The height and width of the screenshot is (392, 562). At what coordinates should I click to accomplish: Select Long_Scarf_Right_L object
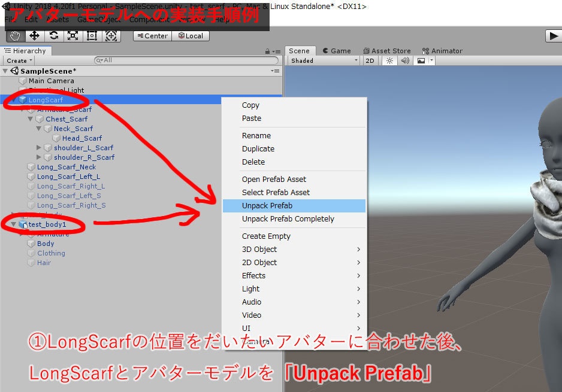pyautogui.click(x=71, y=186)
